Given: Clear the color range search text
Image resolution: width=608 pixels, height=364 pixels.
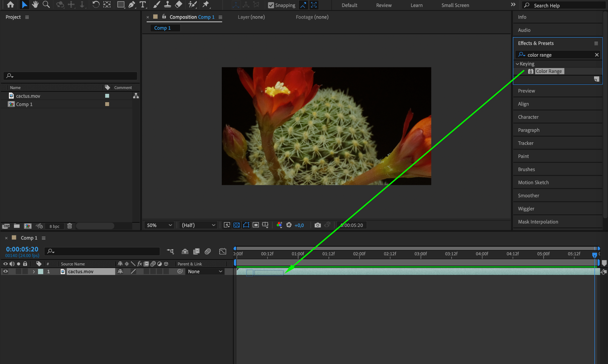Looking at the screenshot, I should [x=597, y=55].
